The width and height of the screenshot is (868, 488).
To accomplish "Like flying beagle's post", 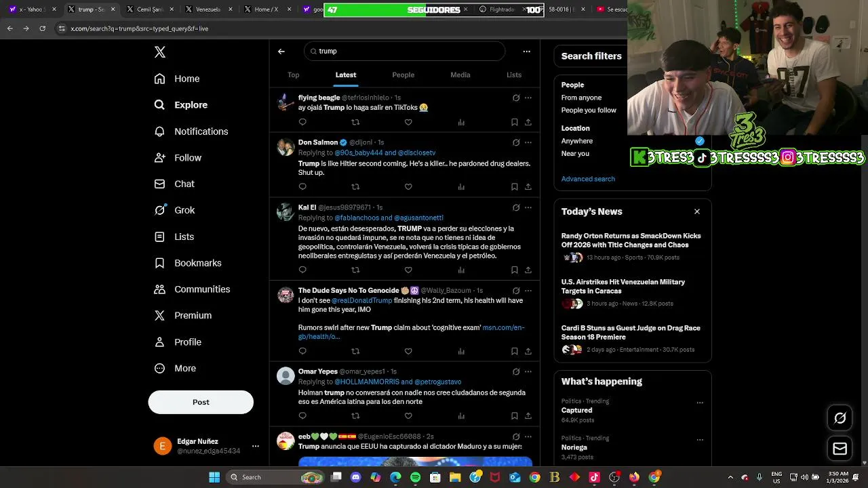I will click(408, 122).
